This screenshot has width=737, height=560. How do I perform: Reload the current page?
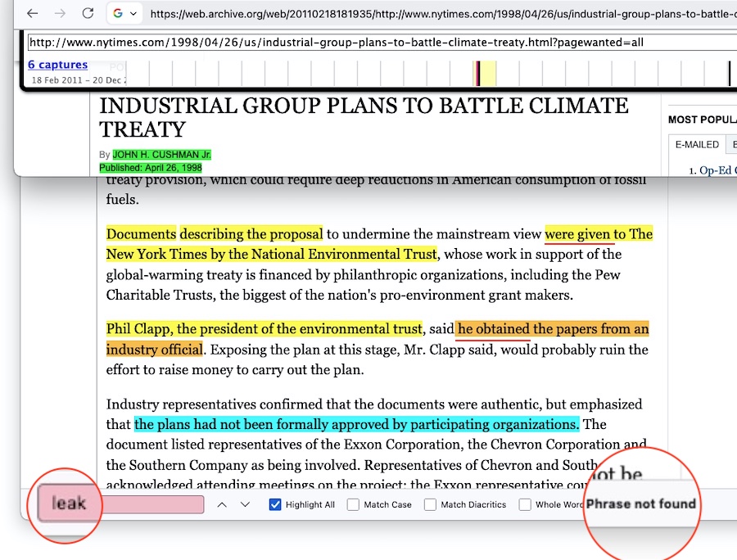(x=88, y=14)
